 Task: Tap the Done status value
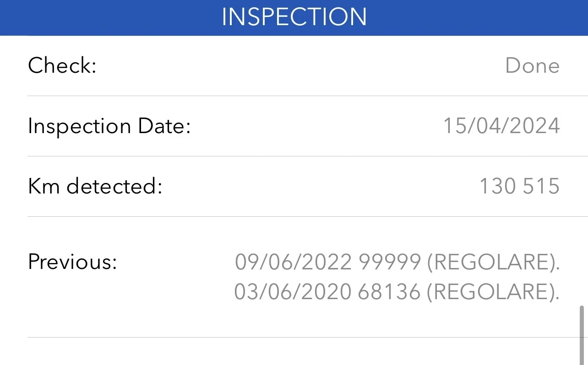tap(532, 66)
